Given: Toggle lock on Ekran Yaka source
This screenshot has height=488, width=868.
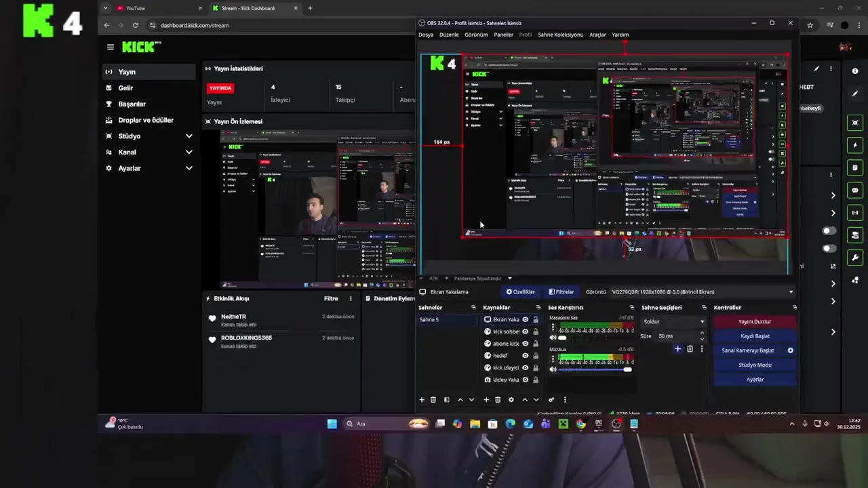Looking at the screenshot, I should (536, 319).
